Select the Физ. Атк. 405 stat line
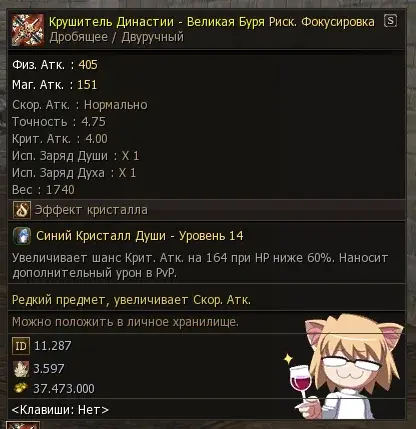Image resolution: width=416 pixels, height=429 pixels. pos(55,65)
